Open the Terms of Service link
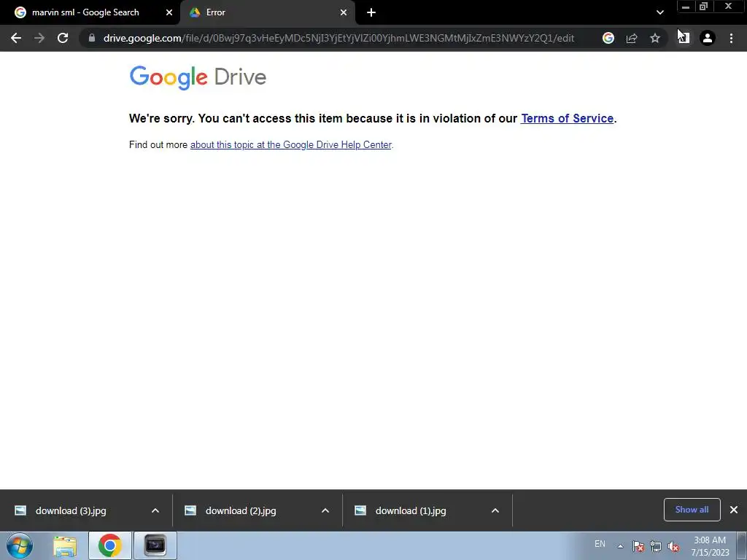The width and height of the screenshot is (747, 560). tap(567, 118)
